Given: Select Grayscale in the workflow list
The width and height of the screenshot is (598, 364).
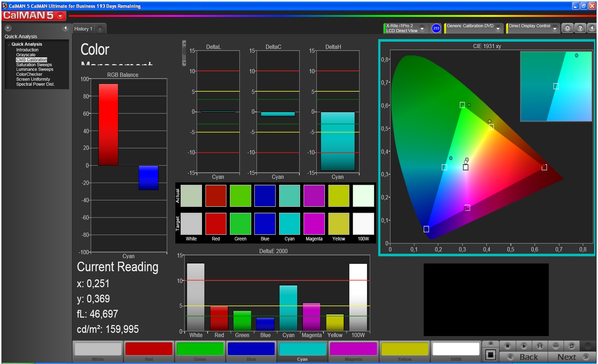Looking at the screenshot, I should [26, 55].
